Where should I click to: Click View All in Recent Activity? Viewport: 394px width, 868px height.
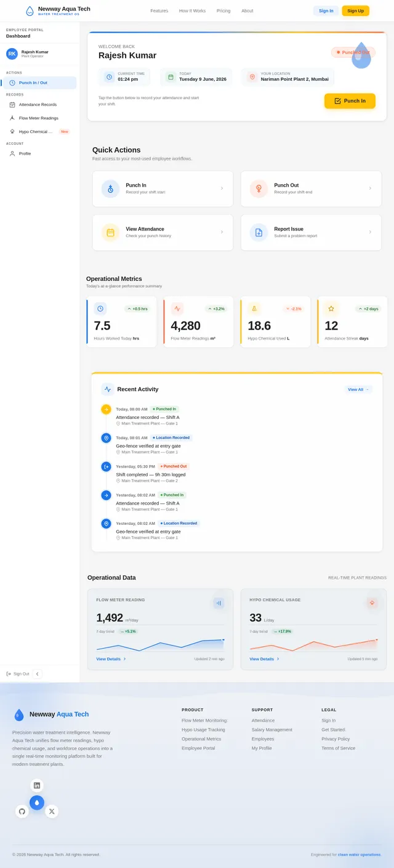358,389
